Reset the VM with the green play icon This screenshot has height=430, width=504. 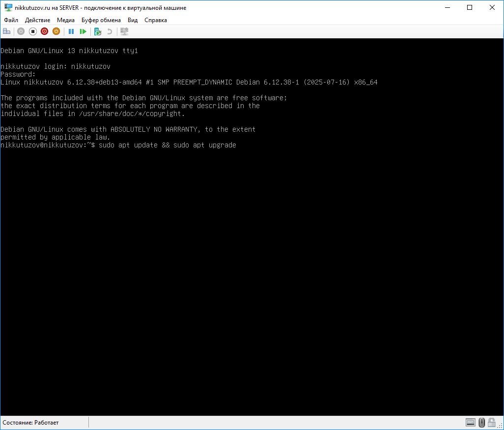pos(83,31)
